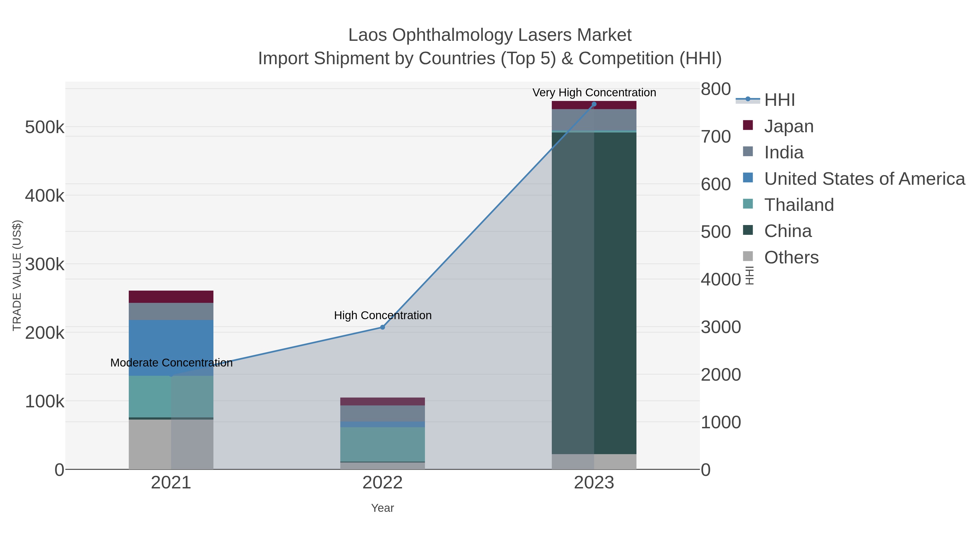Click the Others gray legend swatch
The width and height of the screenshot is (980, 551).
(748, 256)
